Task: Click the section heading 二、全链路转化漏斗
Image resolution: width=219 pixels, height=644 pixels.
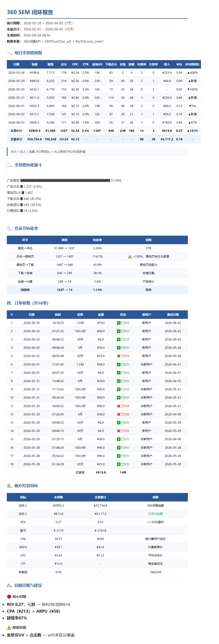Action: coord(24,165)
